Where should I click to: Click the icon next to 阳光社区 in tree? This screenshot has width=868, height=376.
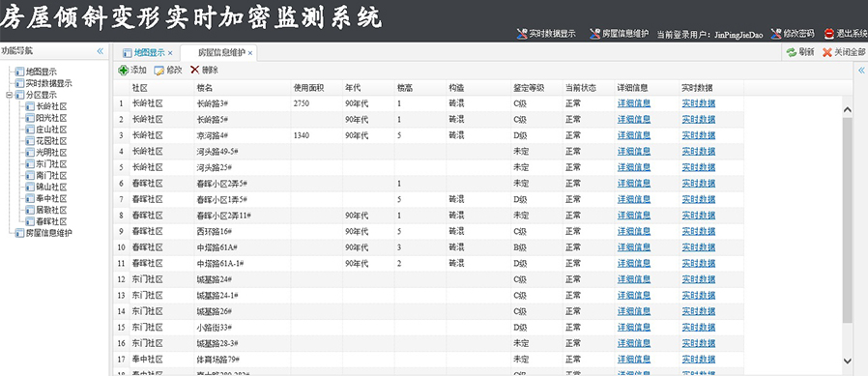[x=30, y=118]
